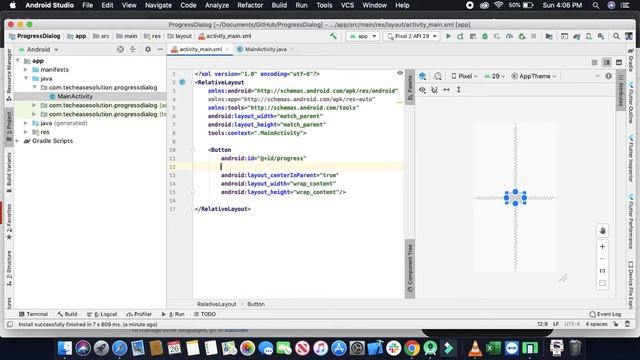
Task: Click the Debug app bug icon
Action: (x=485, y=36)
